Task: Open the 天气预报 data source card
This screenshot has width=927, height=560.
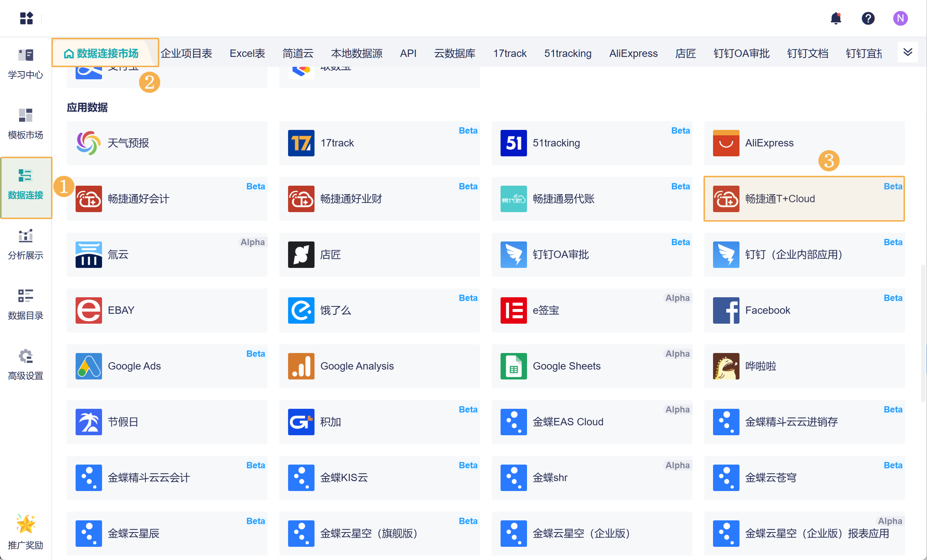Action: [167, 143]
